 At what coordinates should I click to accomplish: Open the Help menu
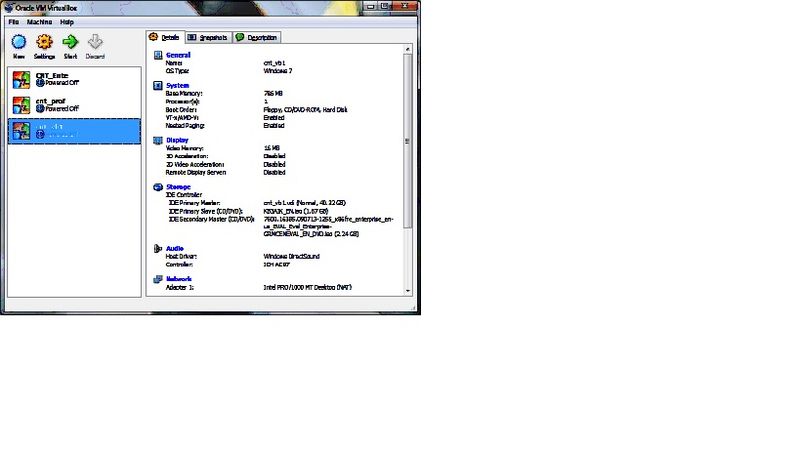pyautogui.click(x=67, y=22)
